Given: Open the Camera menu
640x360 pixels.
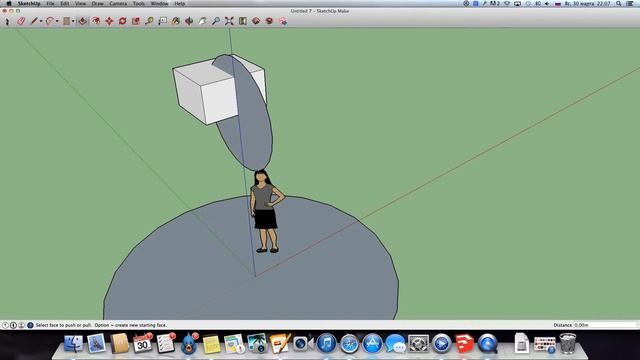Looking at the screenshot, I should (x=118, y=4).
